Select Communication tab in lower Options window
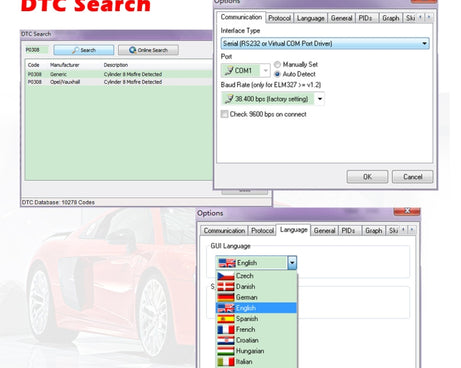The height and width of the screenshot is (368, 461). point(224,231)
